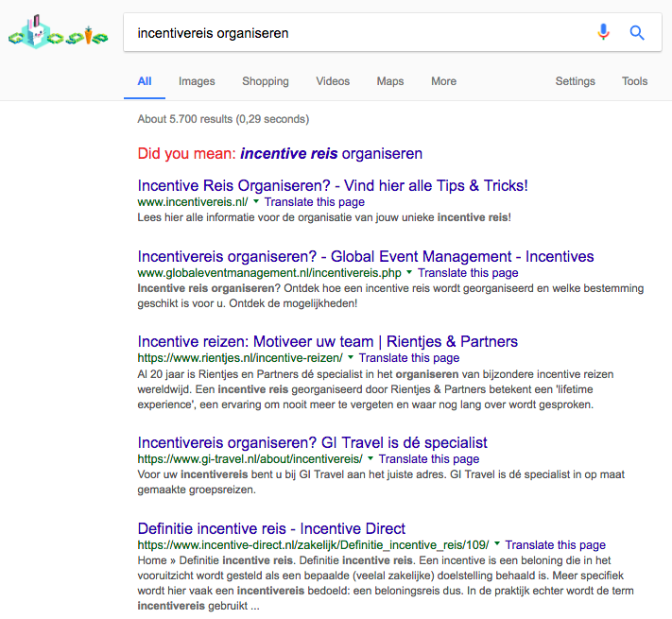Translate the gi-travel.nl page
The width and height of the screenshot is (672, 619).
pos(429,458)
